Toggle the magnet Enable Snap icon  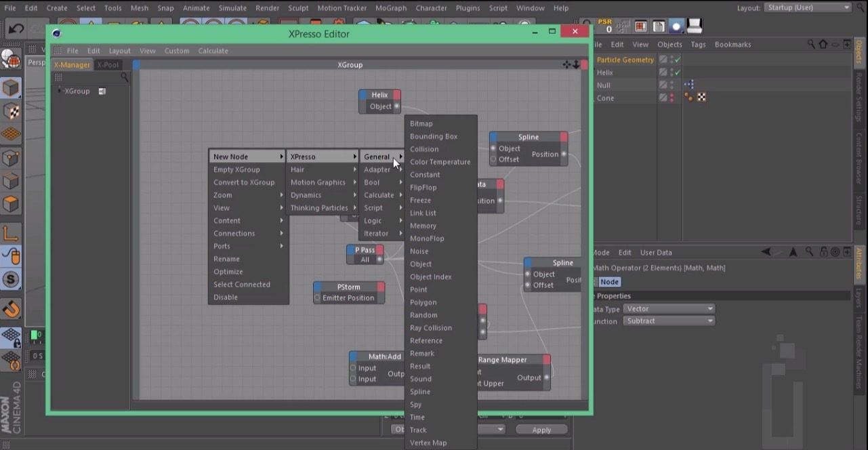[11, 309]
